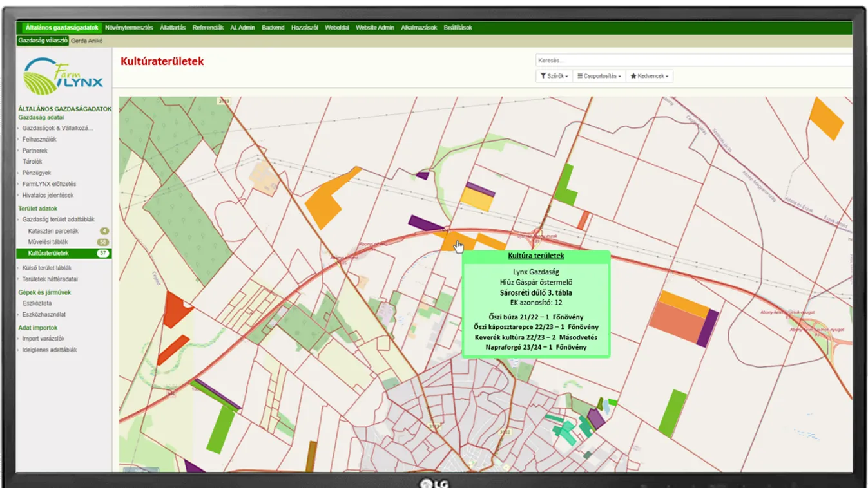Switch to the Állattartás menu
Screen dimensions: 868x488
tap(173, 28)
